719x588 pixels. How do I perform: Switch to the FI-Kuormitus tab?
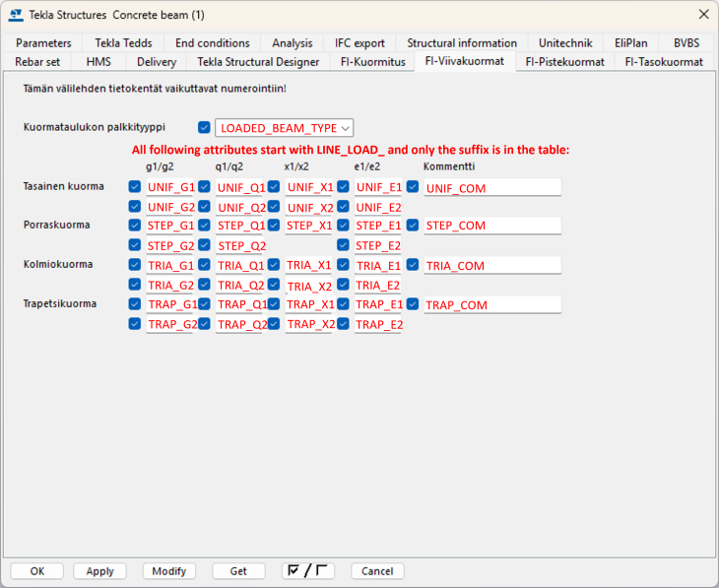[x=373, y=62]
